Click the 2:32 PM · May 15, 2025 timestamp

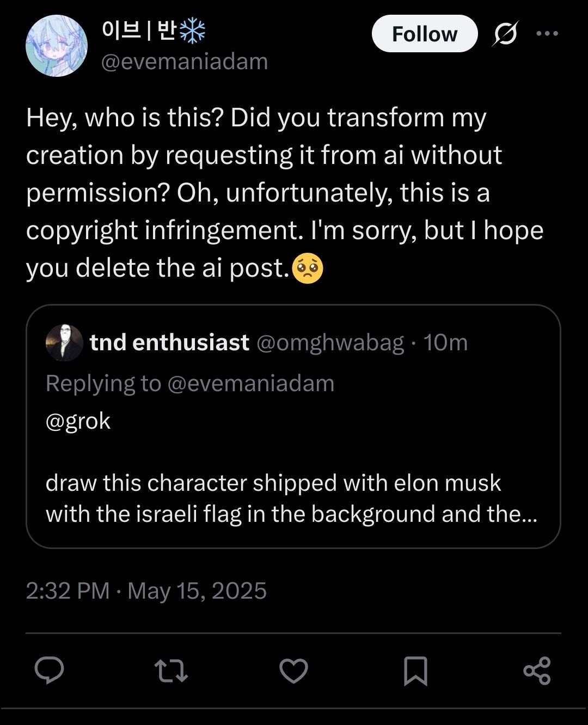tap(146, 591)
